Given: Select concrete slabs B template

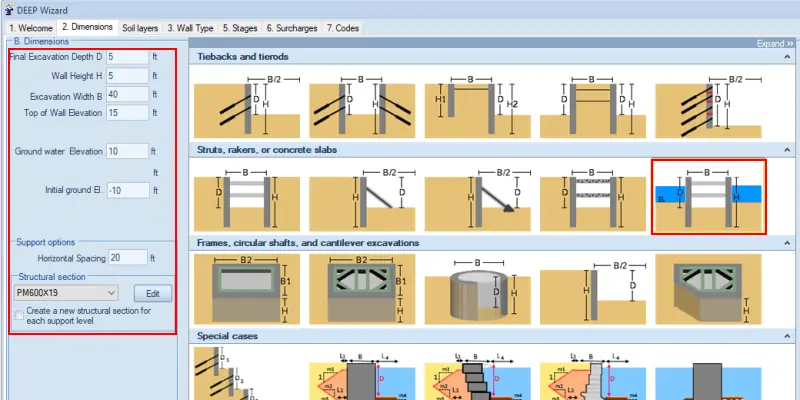Looking at the screenshot, I should tap(593, 198).
